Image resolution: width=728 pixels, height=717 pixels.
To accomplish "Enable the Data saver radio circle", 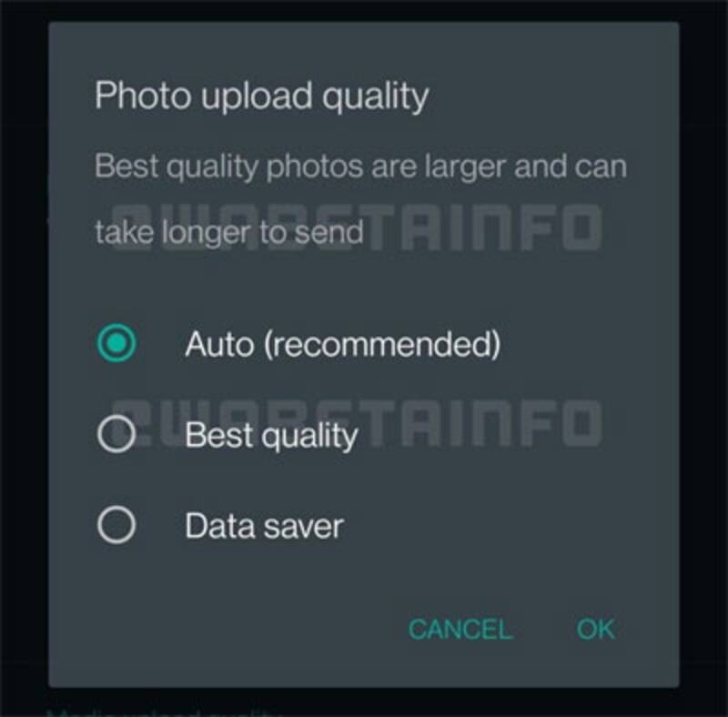I will [116, 525].
